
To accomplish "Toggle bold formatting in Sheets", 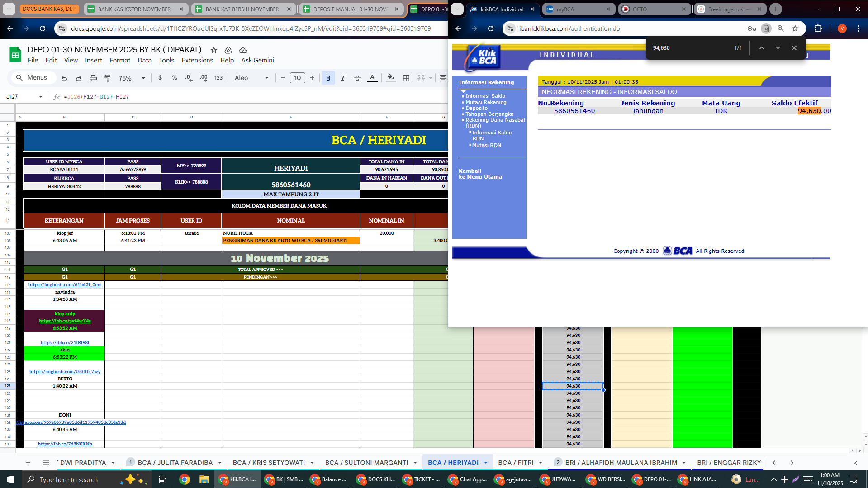I will click(328, 78).
